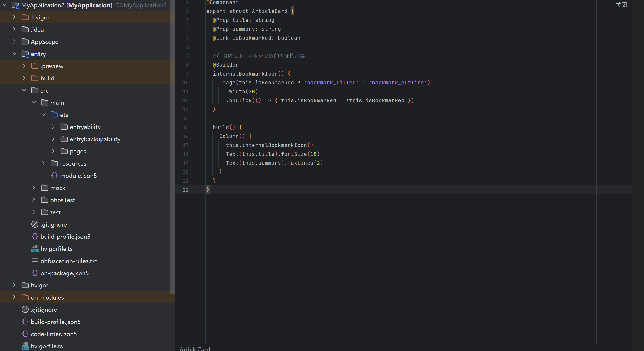Expand the pages folder
Screen dimensions: 644x351
(x=53, y=151)
